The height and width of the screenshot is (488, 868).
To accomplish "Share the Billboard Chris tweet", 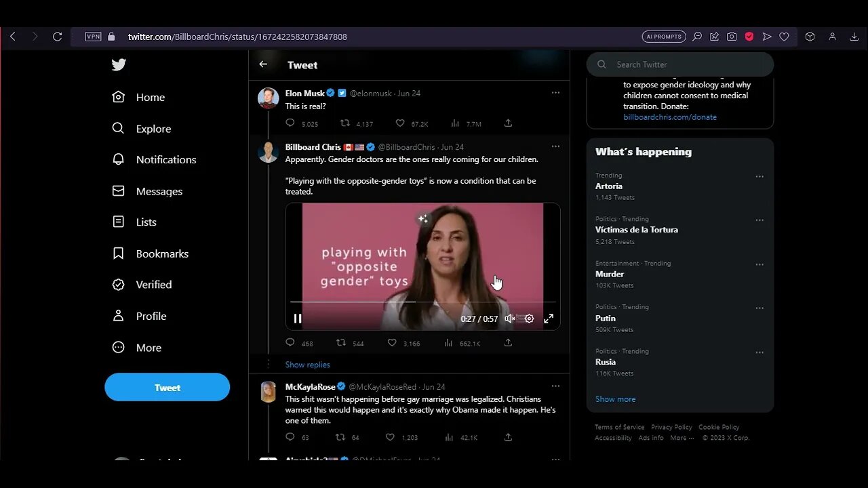I will coord(508,343).
